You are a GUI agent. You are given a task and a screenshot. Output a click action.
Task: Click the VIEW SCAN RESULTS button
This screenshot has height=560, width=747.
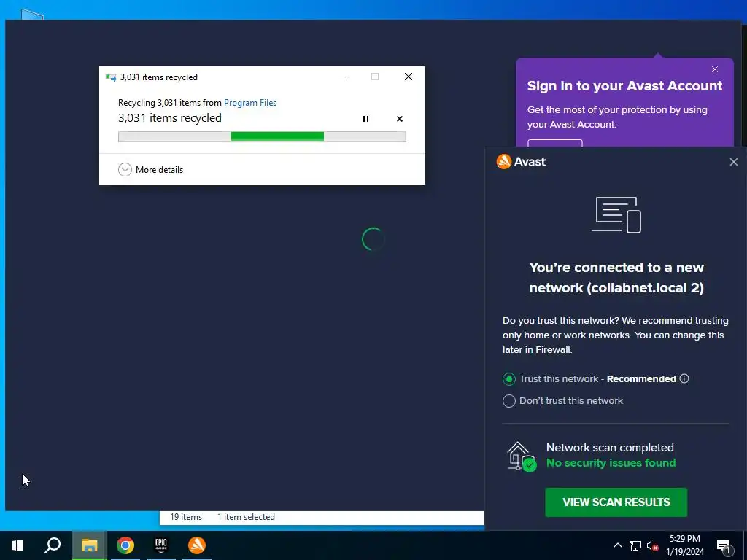pyautogui.click(x=616, y=502)
